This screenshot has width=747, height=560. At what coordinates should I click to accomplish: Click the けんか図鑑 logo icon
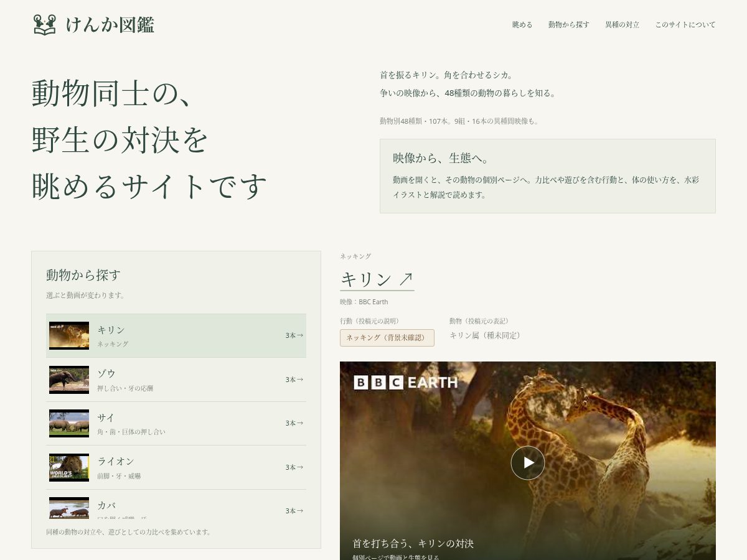(x=45, y=25)
